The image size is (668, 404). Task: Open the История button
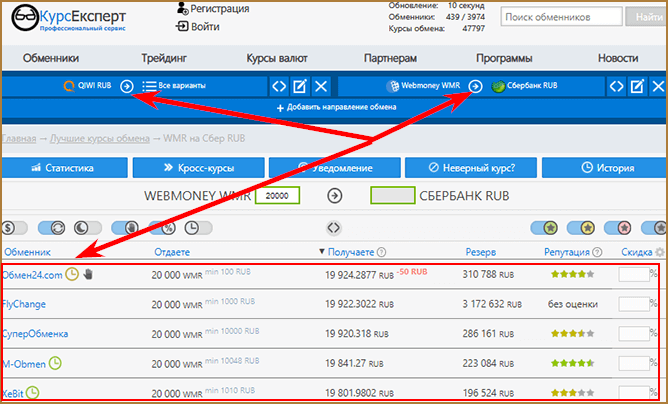point(605,168)
